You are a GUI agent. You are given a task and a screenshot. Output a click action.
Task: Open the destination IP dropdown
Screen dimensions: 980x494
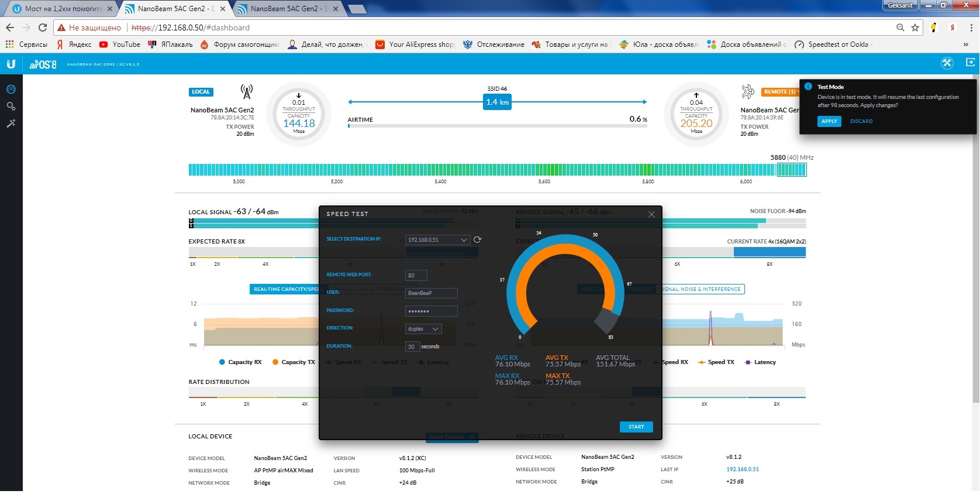click(x=437, y=240)
